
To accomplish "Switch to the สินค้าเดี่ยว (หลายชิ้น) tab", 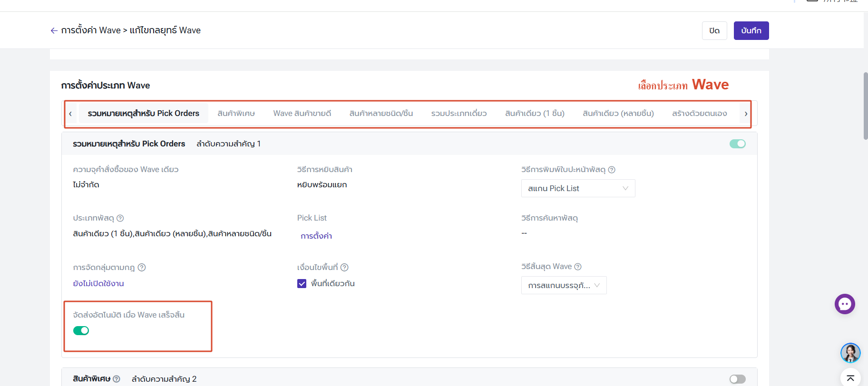I will (618, 113).
